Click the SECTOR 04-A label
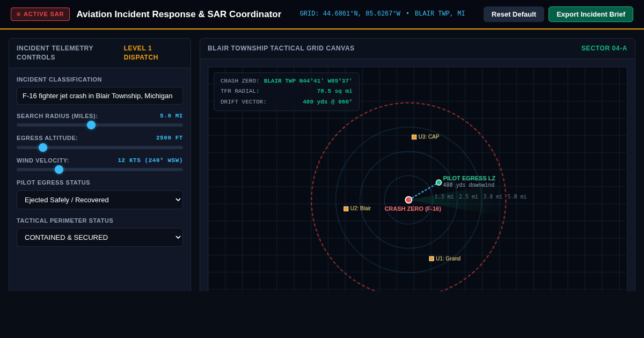Screen dimensions: 644x338 pyautogui.click(x=604, y=48)
